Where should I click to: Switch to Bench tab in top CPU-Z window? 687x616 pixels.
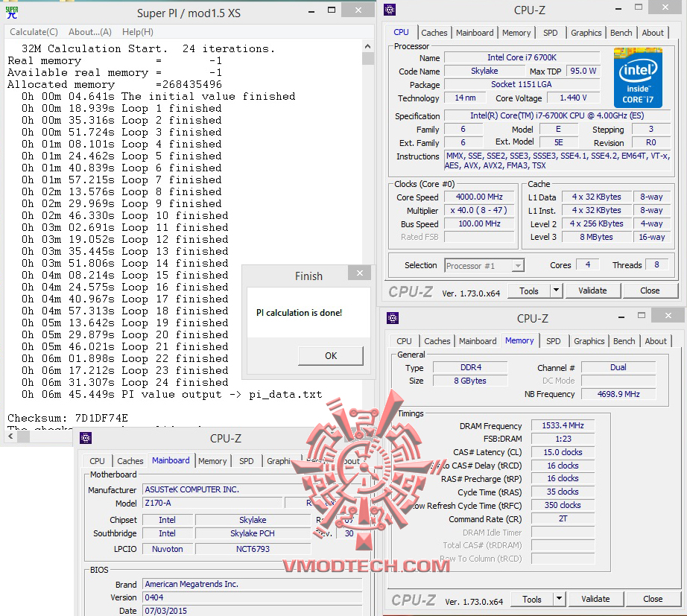621,33
